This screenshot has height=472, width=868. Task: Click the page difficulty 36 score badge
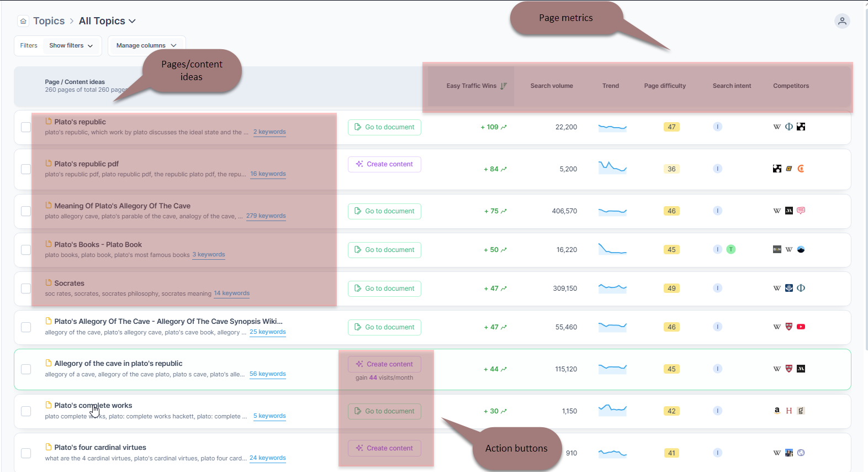[x=671, y=169]
